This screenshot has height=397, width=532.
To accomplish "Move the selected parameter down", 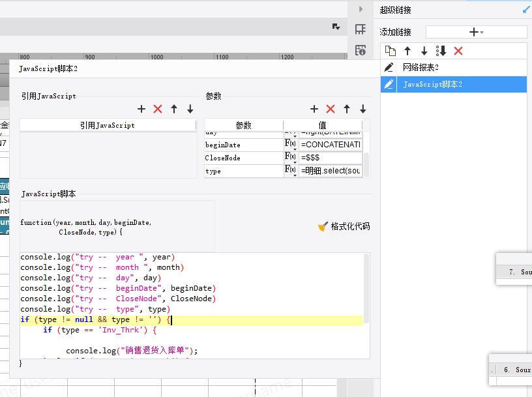I will coord(363,109).
